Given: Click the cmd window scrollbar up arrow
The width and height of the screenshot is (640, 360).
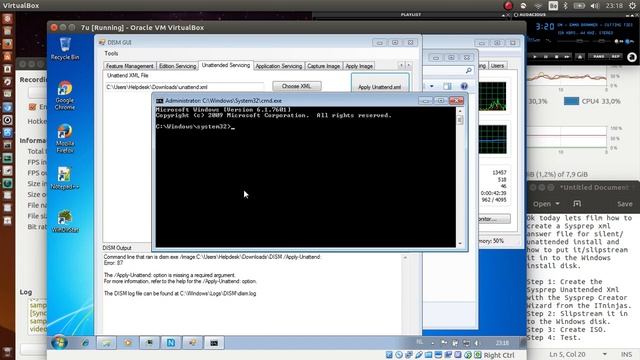Looking at the screenshot, I should click(460, 111).
